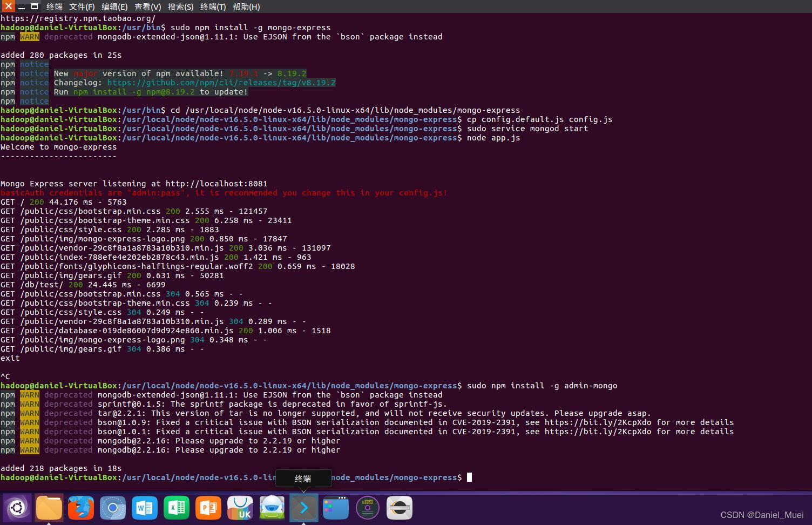Open the file manager folder icon

(x=49, y=508)
